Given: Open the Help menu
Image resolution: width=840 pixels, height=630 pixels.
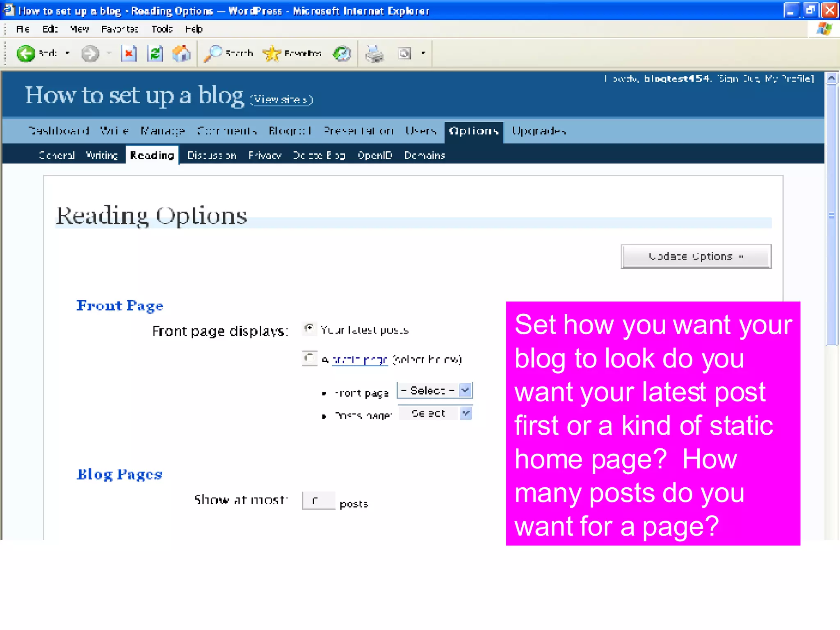Looking at the screenshot, I should pos(194,29).
